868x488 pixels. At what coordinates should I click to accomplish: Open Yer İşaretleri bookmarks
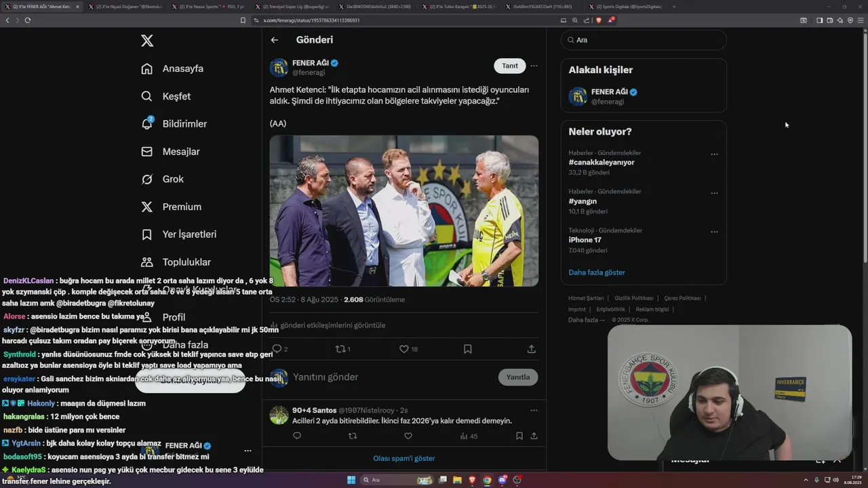tap(179, 235)
